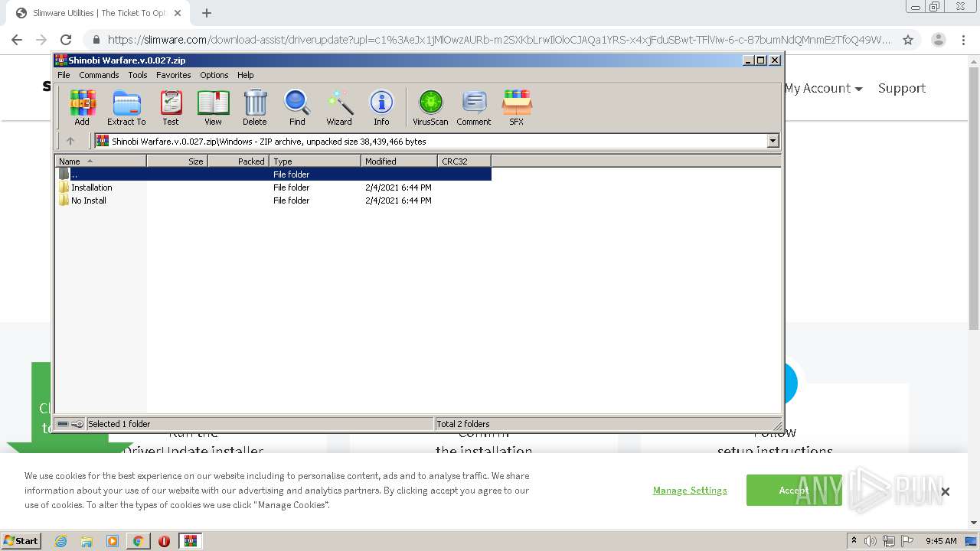980x551 pixels.
Task: Select the Slimware Utilities browser tab
Action: click(98, 13)
